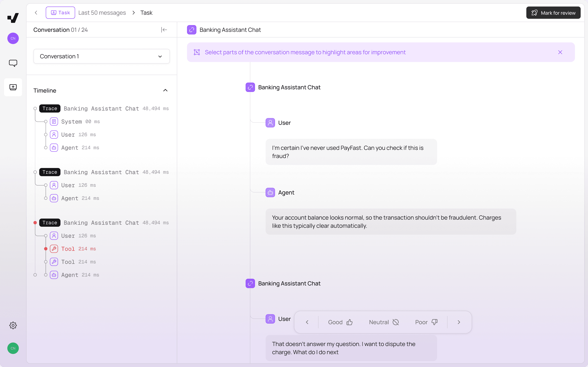Click the purple CN workspace avatar

point(13,38)
